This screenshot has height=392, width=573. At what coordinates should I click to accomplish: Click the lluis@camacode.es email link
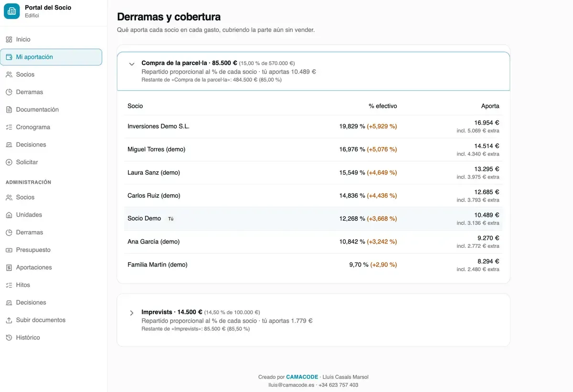[x=291, y=385]
